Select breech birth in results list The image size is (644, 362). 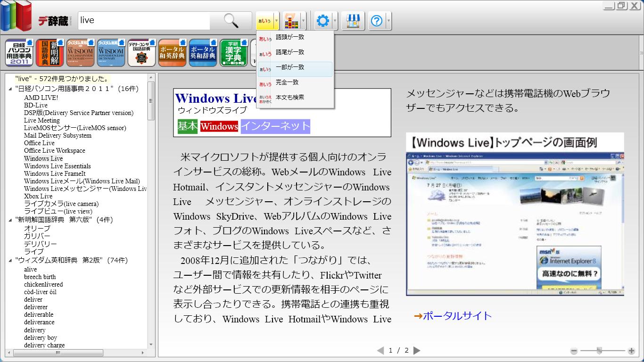click(x=40, y=277)
